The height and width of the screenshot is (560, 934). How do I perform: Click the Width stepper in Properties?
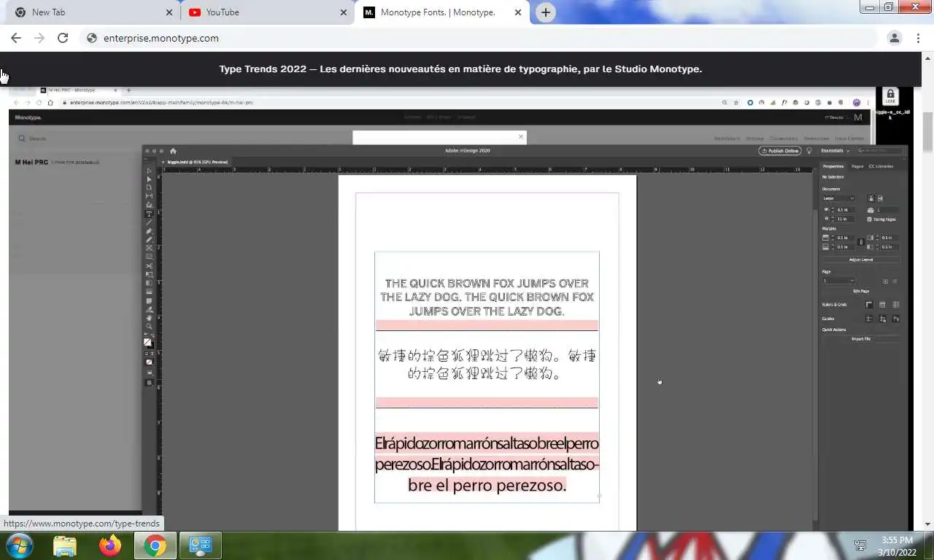pyautogui.click(x=833, y=210)
